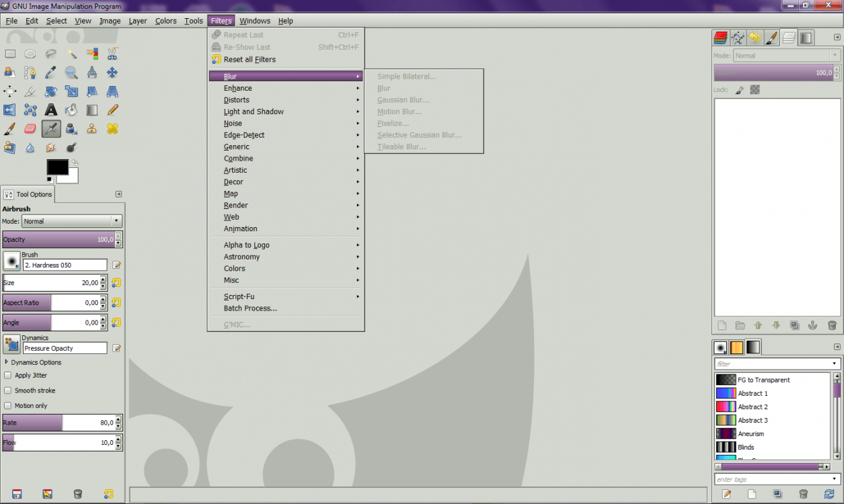Swap foreground and background colors
844x504 pixels.
(75, 163)
